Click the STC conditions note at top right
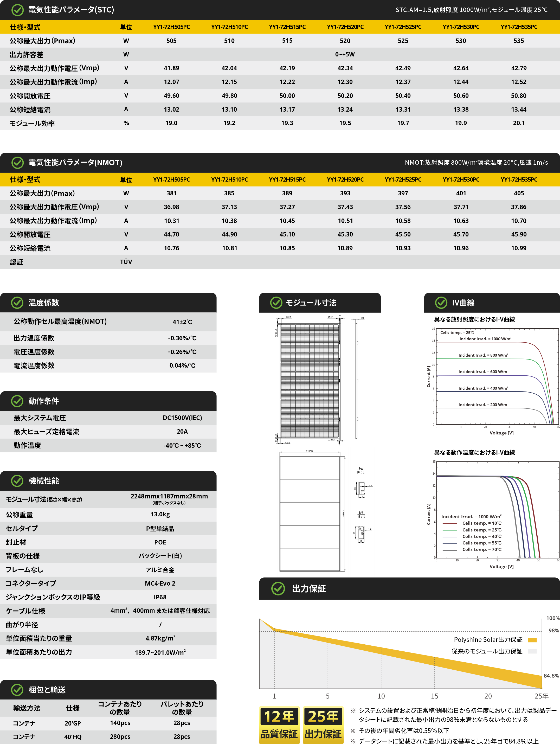560x744 pixels. pyautogui.click(x=472, y=10)
